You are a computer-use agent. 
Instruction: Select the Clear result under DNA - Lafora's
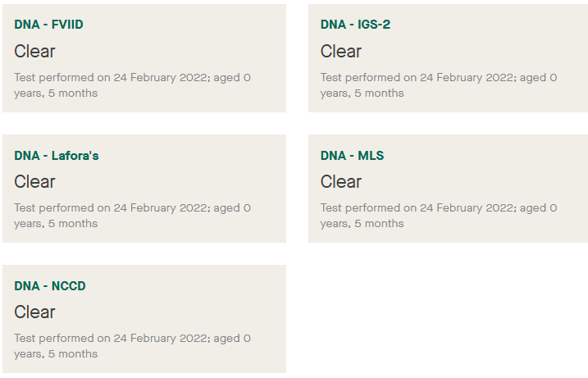34,182
